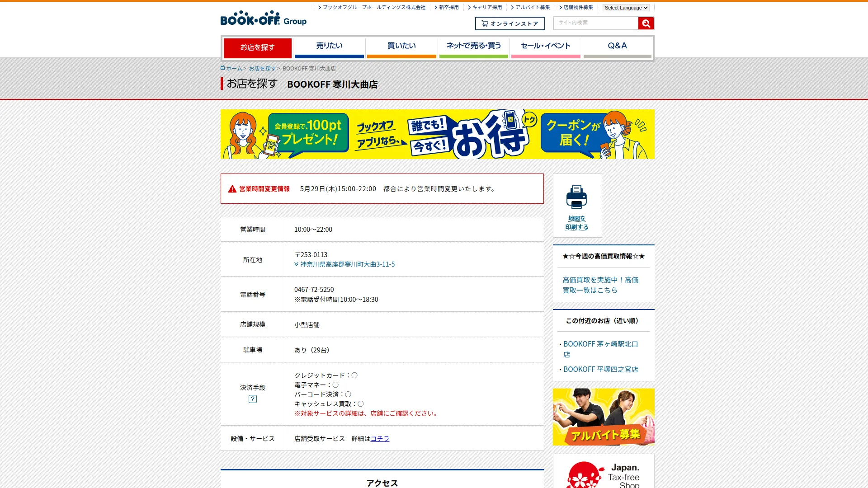Click the red 対象サービスの詳細 notice text
Viewport: 868px width, 488px height.
coord(367,413)
